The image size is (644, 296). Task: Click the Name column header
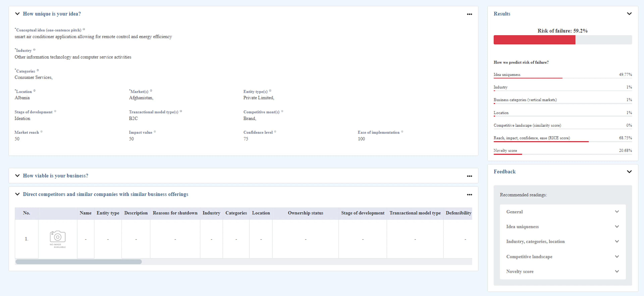tap(86, 213)
